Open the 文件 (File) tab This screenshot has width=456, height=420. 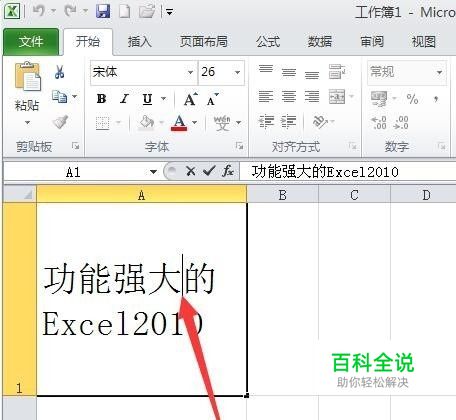pos(31,42)
